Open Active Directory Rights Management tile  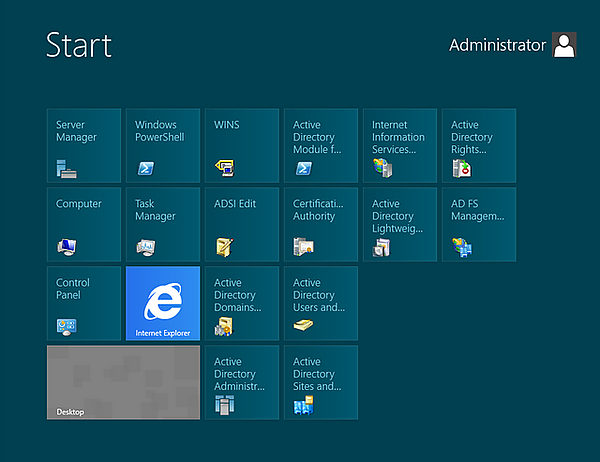(x=478, y=145)
